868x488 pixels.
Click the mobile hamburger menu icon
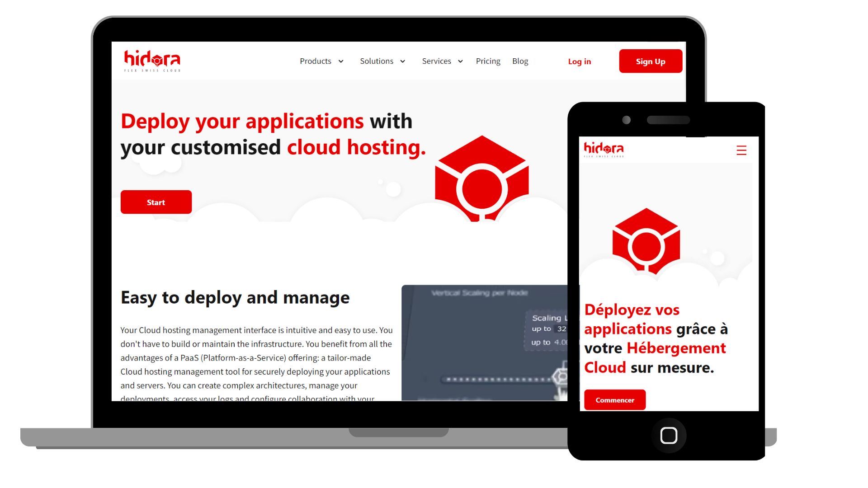click(x=741, y=150)
